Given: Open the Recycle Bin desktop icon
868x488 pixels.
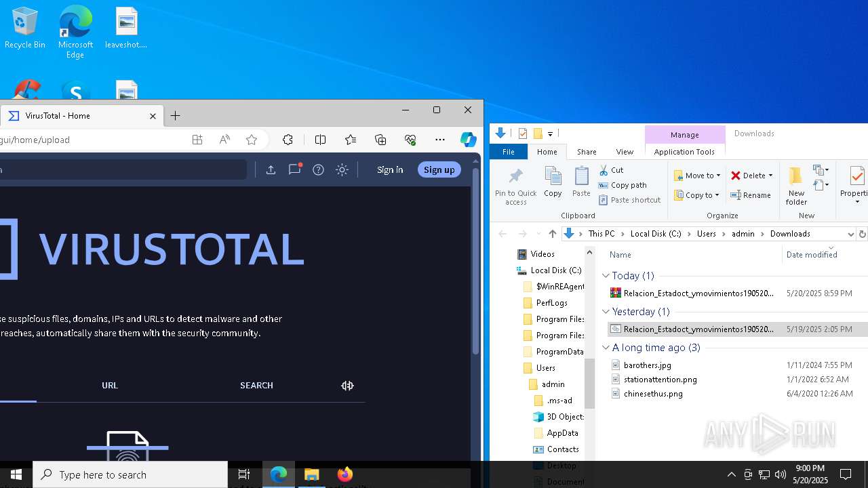Looking at the screenshot, I should (x=25, y=28).
